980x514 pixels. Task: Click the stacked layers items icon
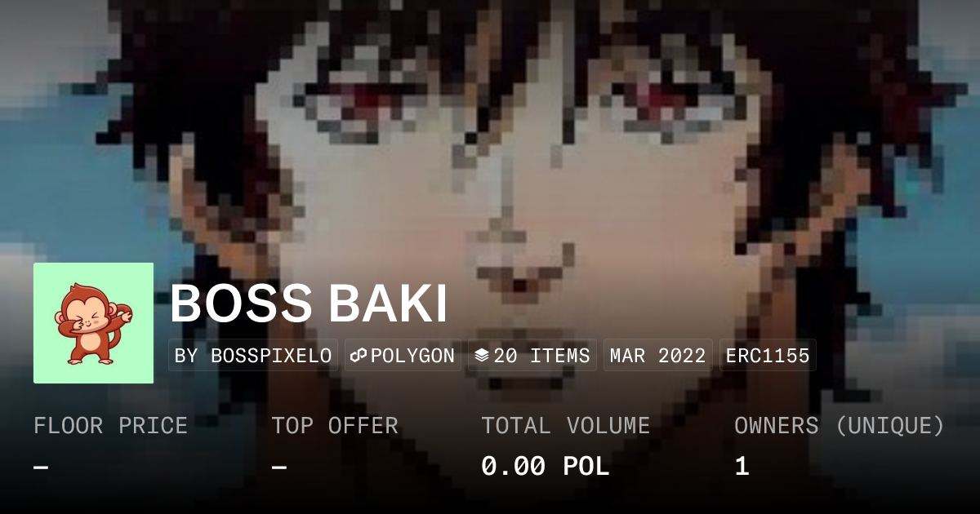[x=482, y=356]
